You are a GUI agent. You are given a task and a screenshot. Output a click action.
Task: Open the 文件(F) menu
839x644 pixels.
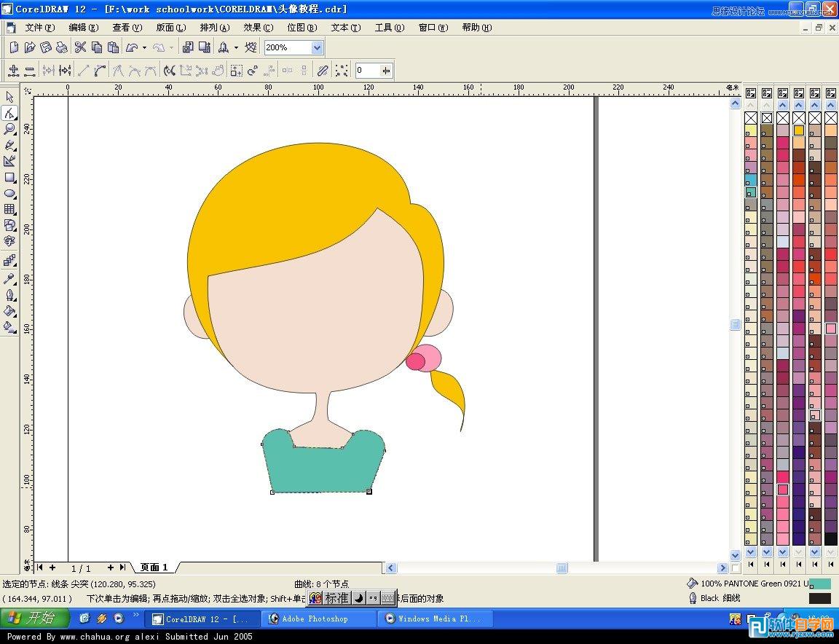point(40,28)
